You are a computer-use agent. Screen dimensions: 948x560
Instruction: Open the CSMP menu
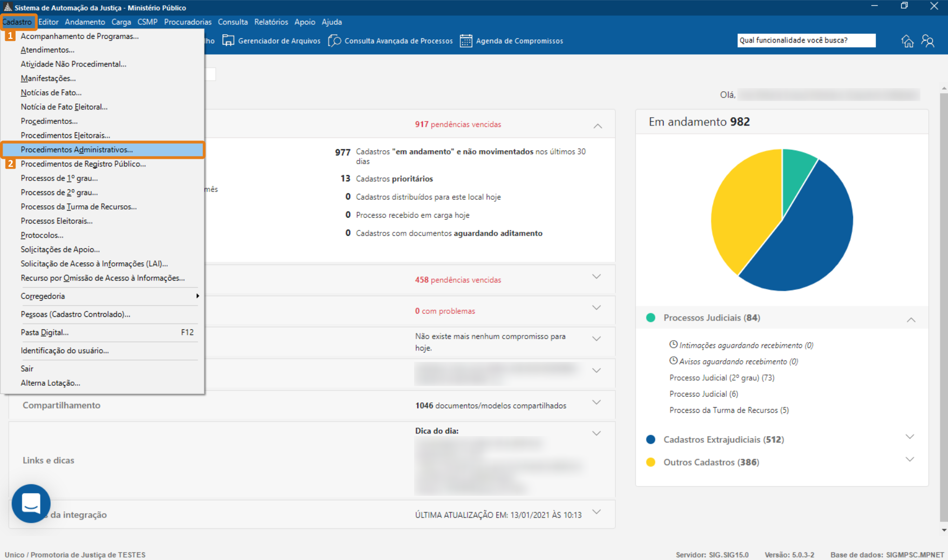pyautogui.click(x=147, y=22)
